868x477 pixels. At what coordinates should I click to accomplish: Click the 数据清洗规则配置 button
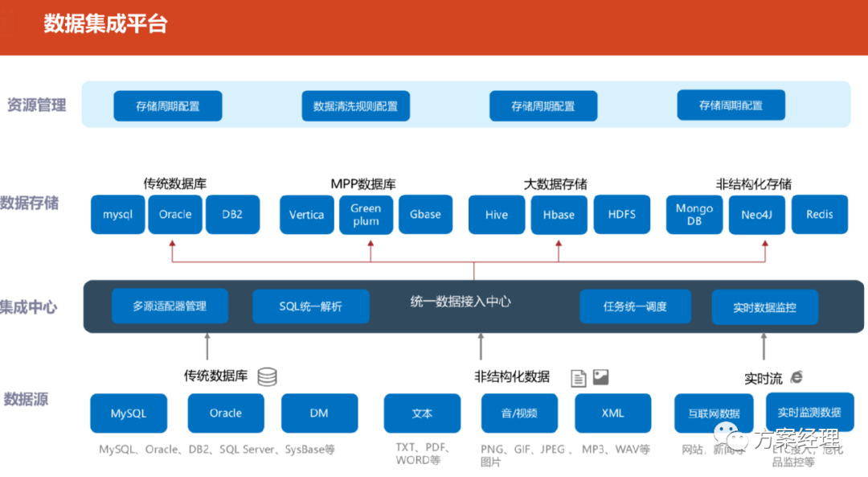(355, 105)
